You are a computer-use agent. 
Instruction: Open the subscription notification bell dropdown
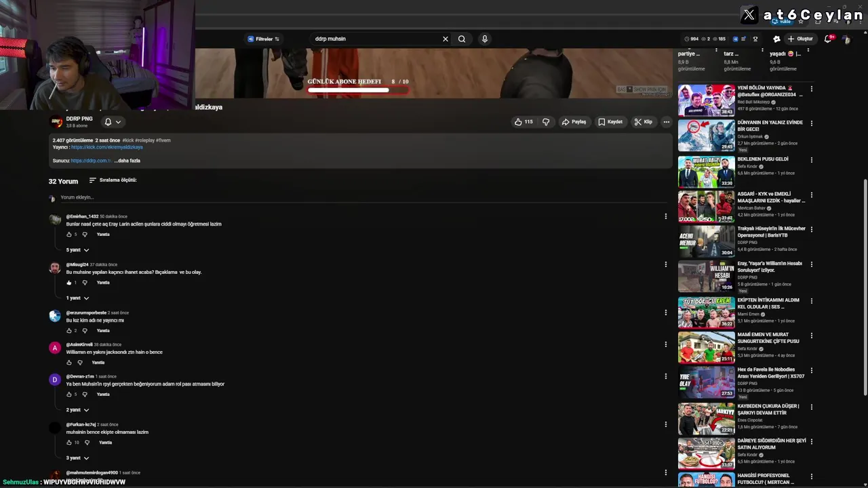coord(113,122)
